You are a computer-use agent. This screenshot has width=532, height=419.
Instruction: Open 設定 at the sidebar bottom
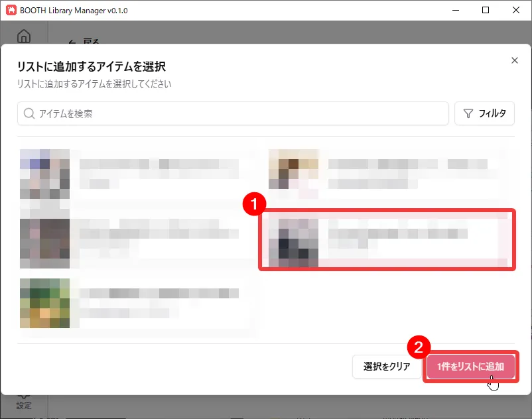pyautogui.click(x=24, y=404)
